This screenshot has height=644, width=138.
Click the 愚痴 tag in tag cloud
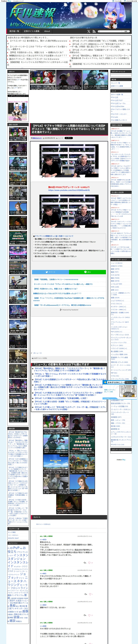[13, 606]
